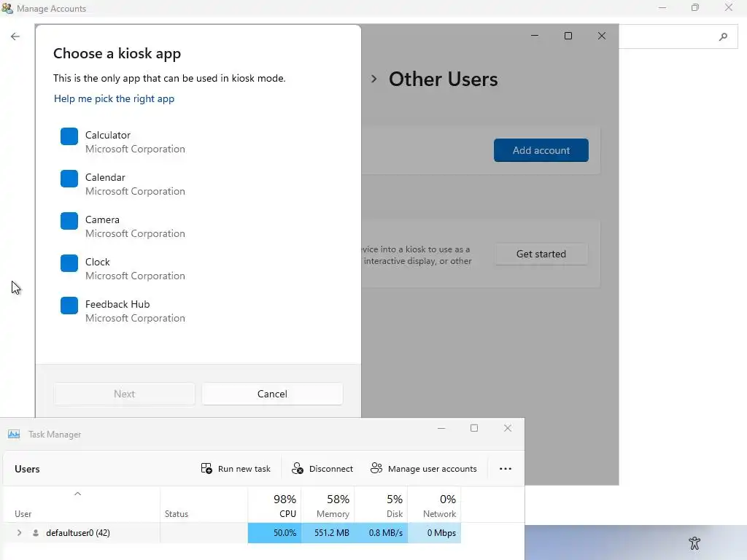This screenshot has width=747, height=560.
Task: Maximize the Settings Other Users window
Action: tap(568, 36)
